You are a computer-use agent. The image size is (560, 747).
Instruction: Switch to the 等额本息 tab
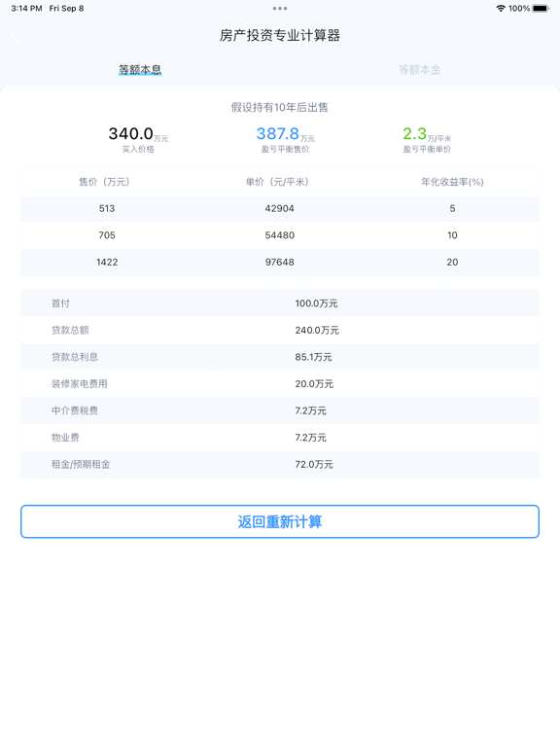coord(140,70)
